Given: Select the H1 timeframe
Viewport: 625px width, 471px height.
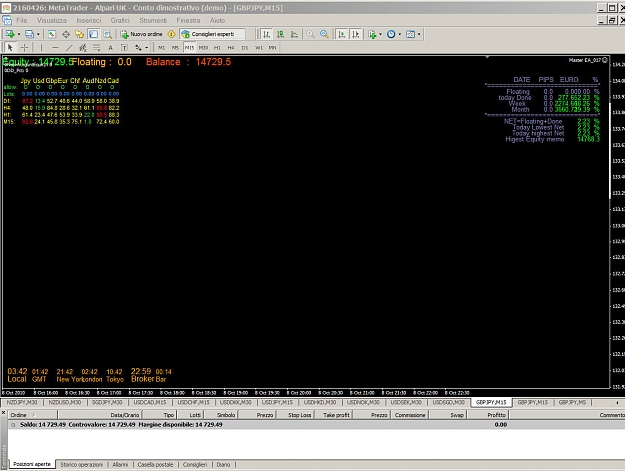Looking at the screenshot, I should tap(217, 48).
